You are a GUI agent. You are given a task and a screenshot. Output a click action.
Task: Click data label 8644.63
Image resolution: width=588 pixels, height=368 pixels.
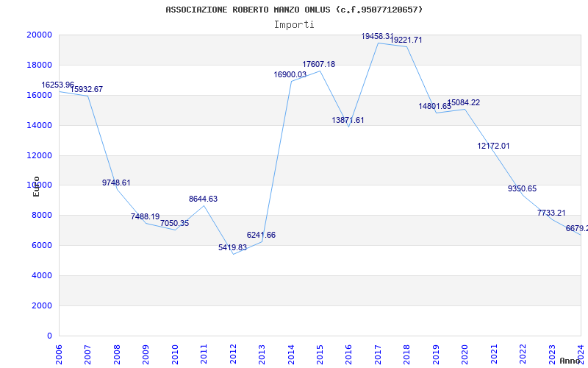point(203,199)
